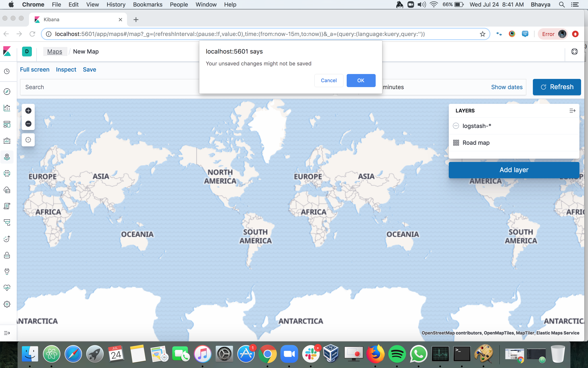This screenshot has height=368, width=588.
Task: Open Dev Tools wrench icon in sidebar
Action: 7,271
